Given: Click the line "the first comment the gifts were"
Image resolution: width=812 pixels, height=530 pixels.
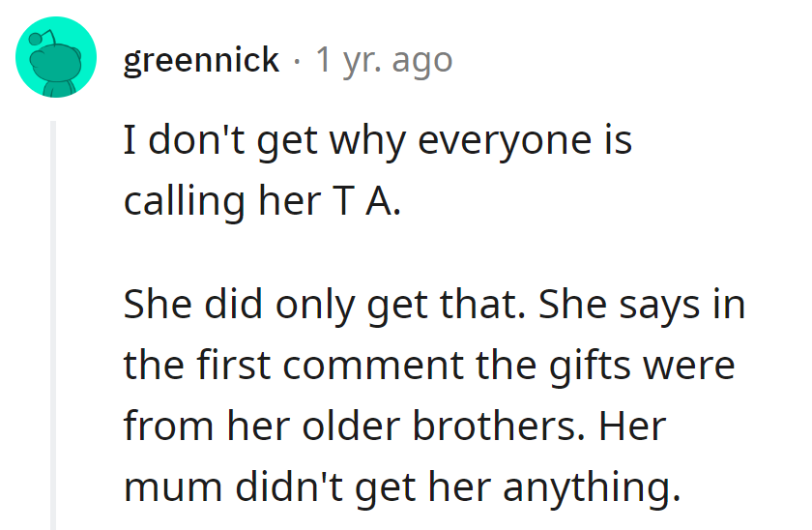Looking at the screenshot, I should coord(429,367).
